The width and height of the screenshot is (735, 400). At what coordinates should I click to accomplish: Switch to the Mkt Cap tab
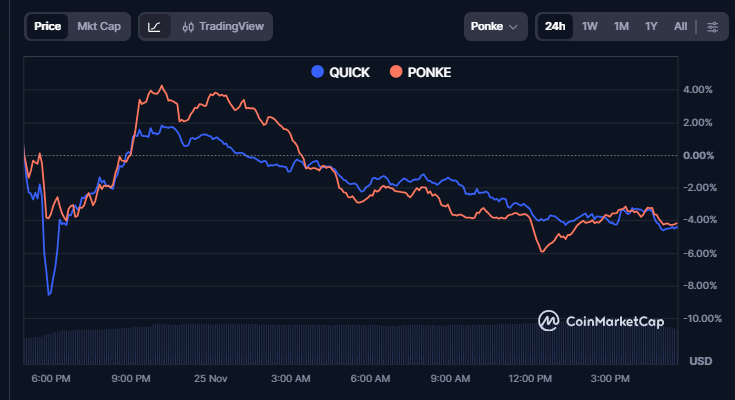click(99, 26)
